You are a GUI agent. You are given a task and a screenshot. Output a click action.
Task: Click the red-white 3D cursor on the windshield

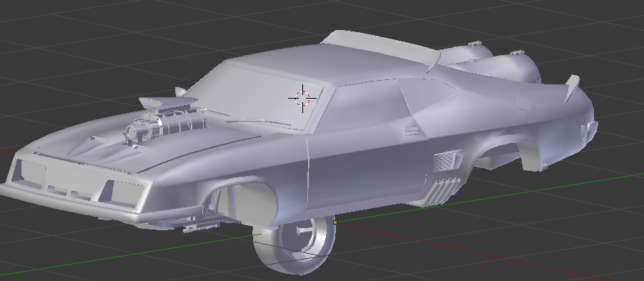[302, 99]
